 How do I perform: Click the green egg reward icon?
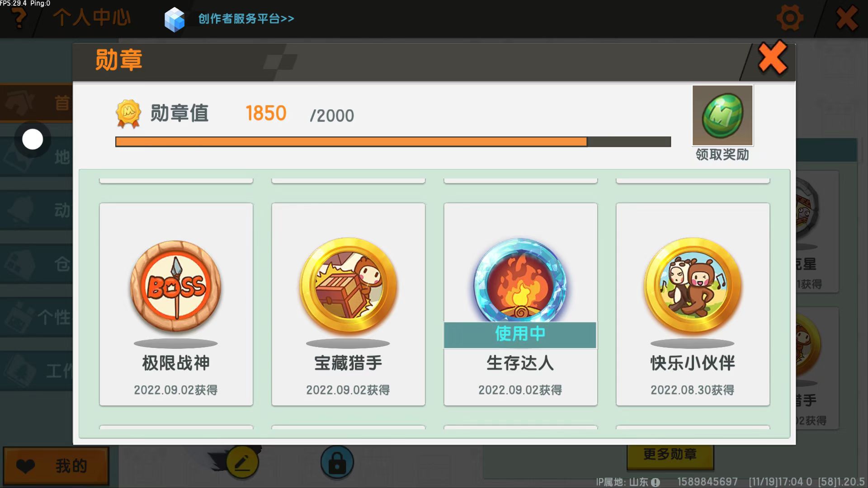point(722,115)
